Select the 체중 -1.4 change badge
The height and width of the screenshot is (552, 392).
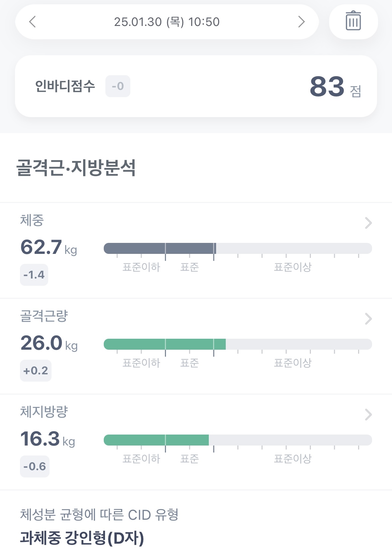[34, 275]
